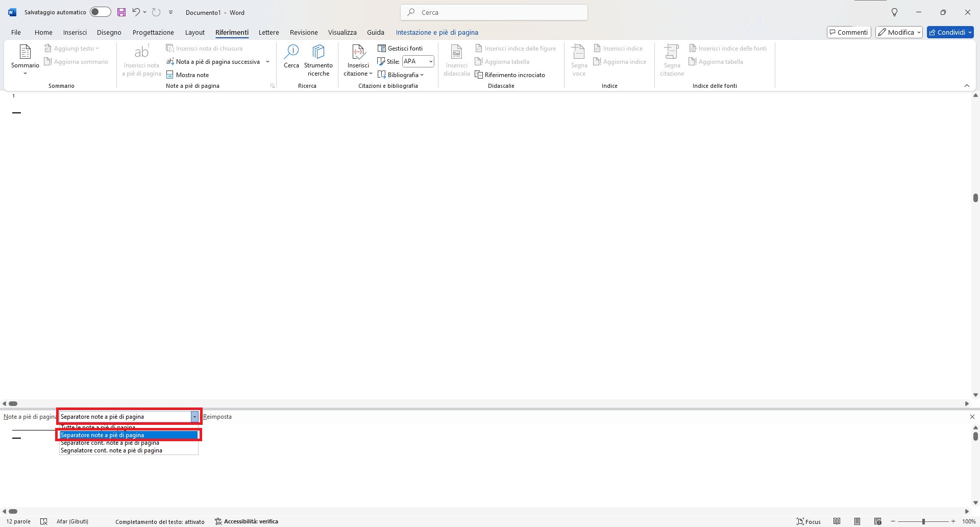Collapse the ribbon with the chevron

click(x=967, y=86)
